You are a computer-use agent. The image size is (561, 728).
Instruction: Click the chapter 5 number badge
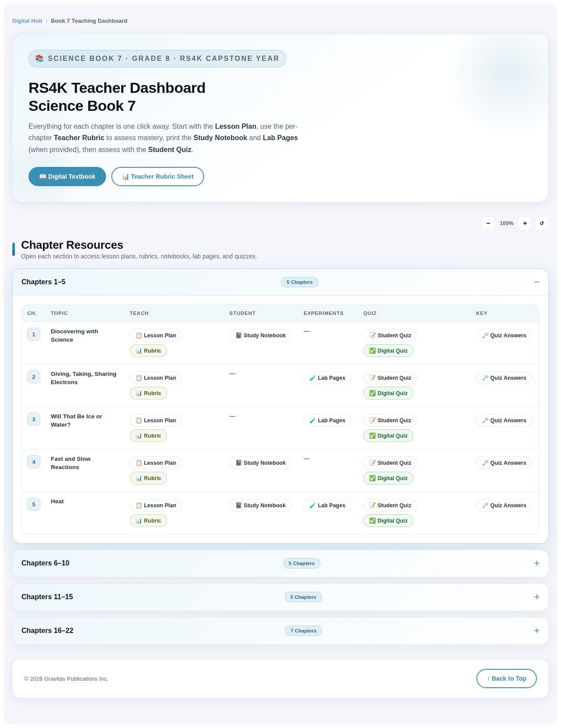point(34,505)
